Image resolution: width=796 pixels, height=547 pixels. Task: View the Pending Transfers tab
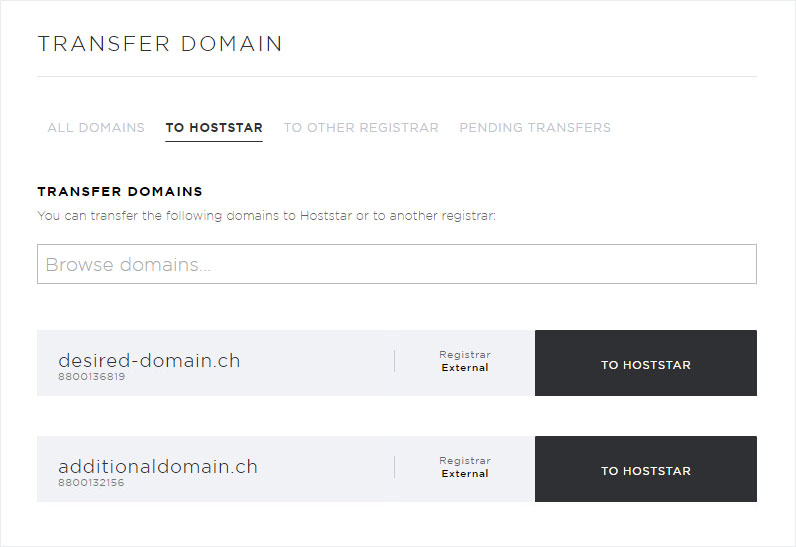[x=535, y=127]
